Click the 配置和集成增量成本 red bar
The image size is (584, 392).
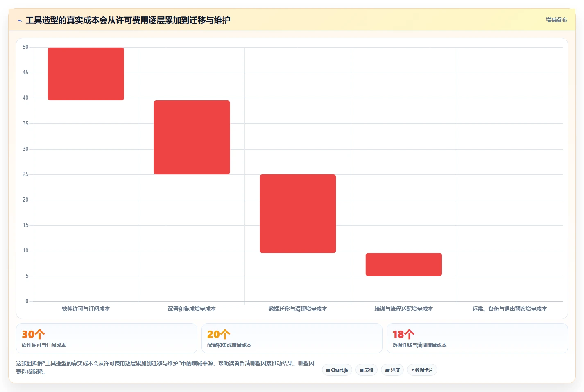click(192, 137)
